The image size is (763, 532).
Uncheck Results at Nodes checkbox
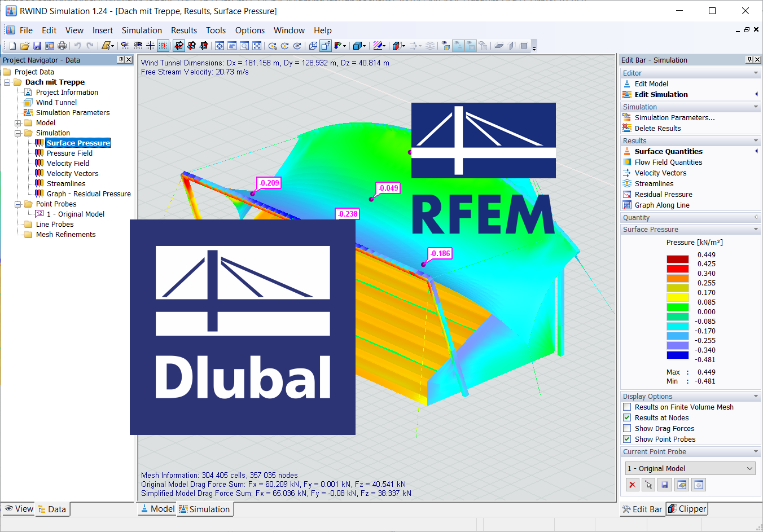pos(627,417)
